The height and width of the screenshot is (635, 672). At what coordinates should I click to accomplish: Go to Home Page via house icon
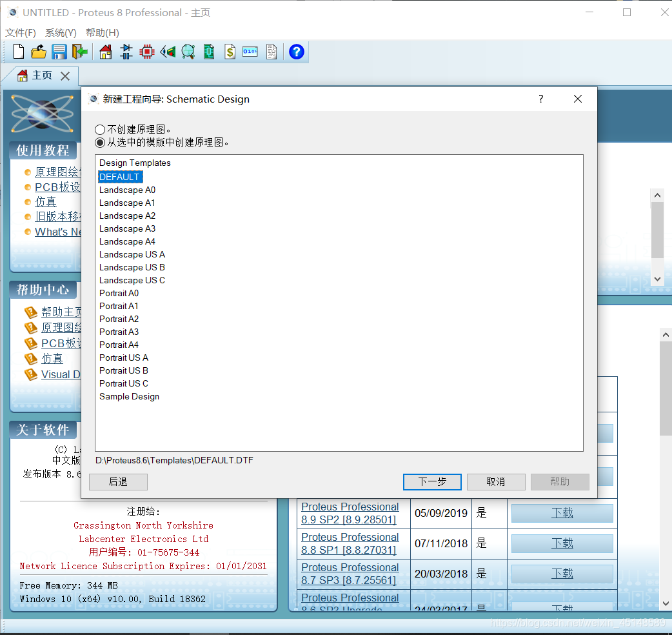(x=105, y=52)
